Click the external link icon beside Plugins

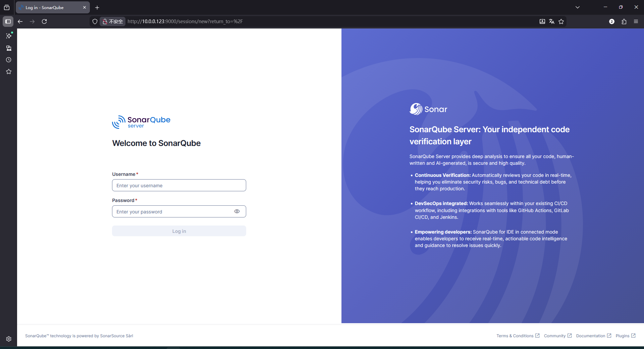pyautogui.click(x=633, y=336)
